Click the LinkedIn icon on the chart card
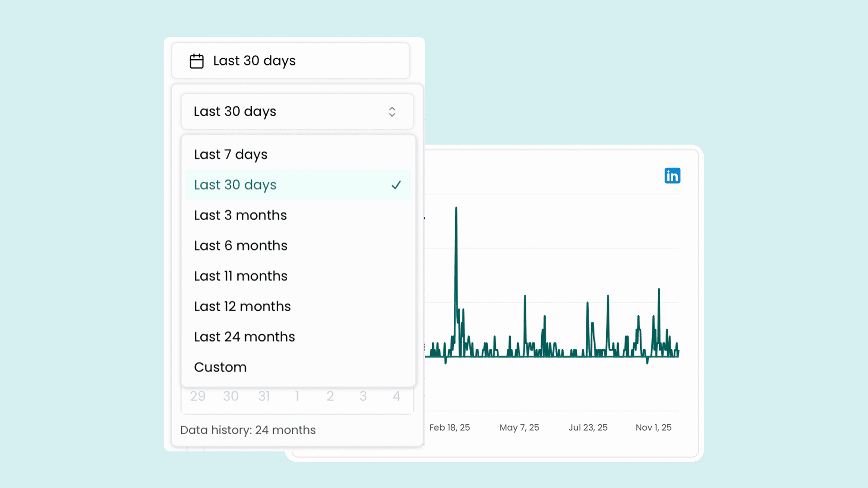868x488 pixels. [672, 175]
